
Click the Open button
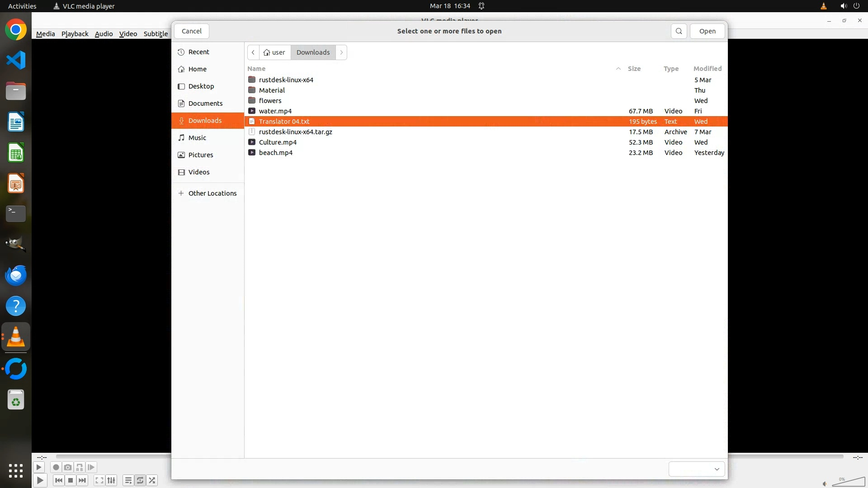coord(707,31)
